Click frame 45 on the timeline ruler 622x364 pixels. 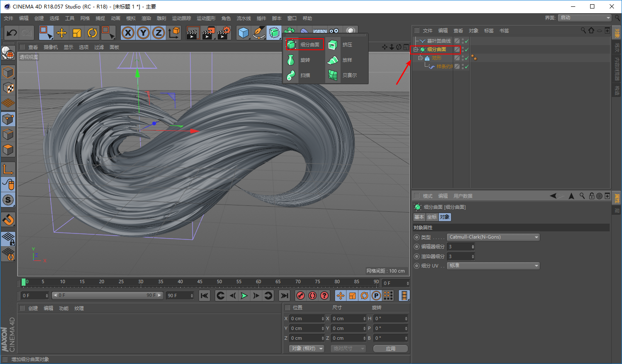[x=199, y=282]
